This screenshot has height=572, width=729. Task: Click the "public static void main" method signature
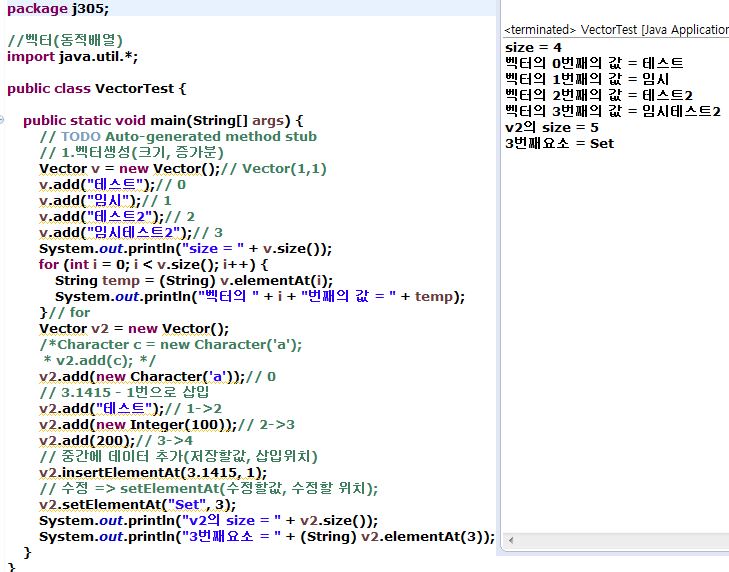[163, 120]
